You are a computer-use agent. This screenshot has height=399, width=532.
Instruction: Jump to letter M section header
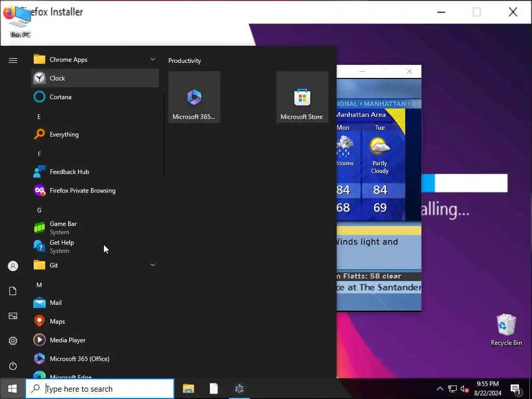[x=39, y=285]
